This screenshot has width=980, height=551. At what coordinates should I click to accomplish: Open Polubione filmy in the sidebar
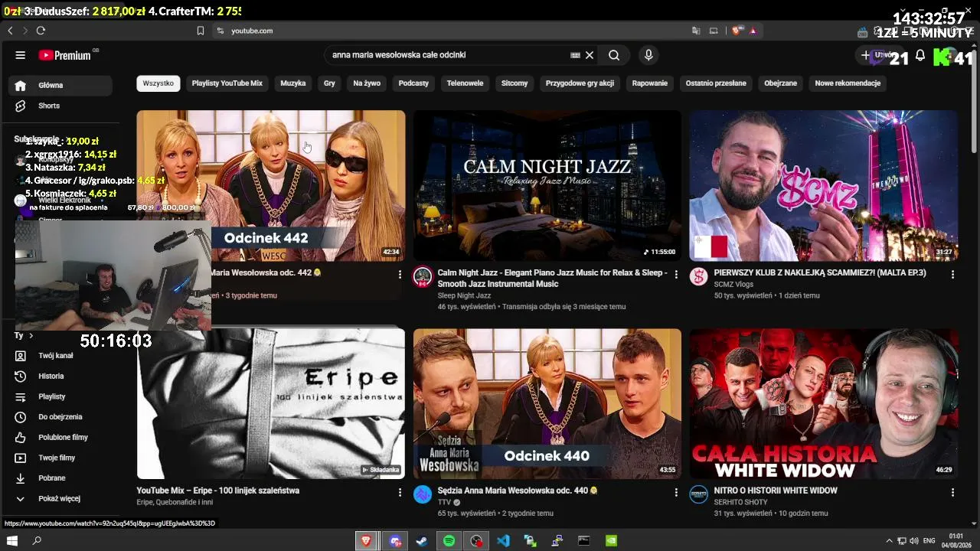(x=61, y=437)
